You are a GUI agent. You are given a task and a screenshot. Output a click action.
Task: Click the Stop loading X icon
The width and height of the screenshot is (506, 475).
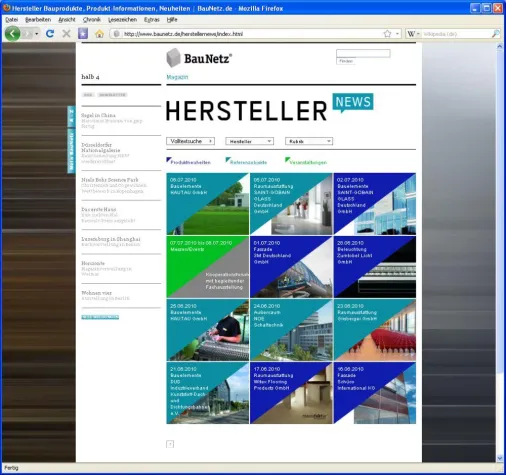[x=66, y=34]
